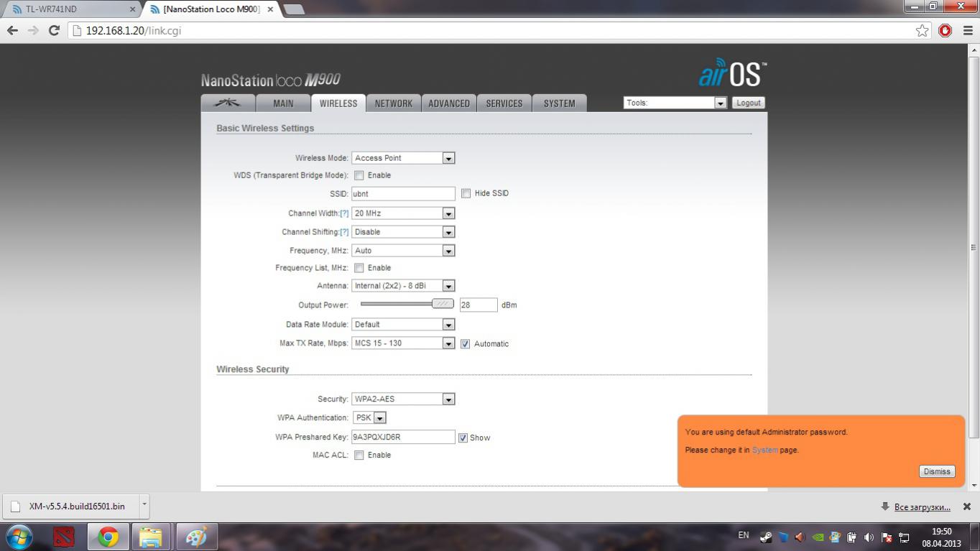
Task: Open the Data Rate Module dropdown
Action: (x=403, y=325)
